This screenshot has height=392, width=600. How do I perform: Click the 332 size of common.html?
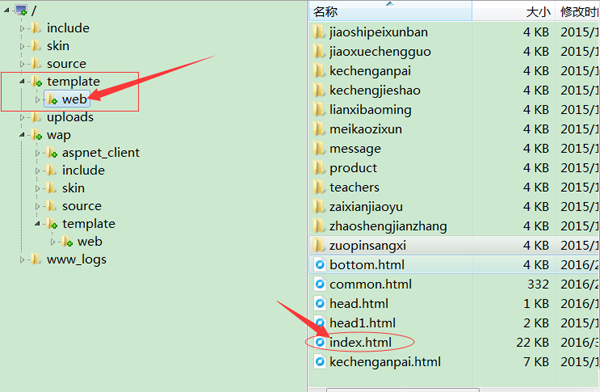click(x=538, y=284)
